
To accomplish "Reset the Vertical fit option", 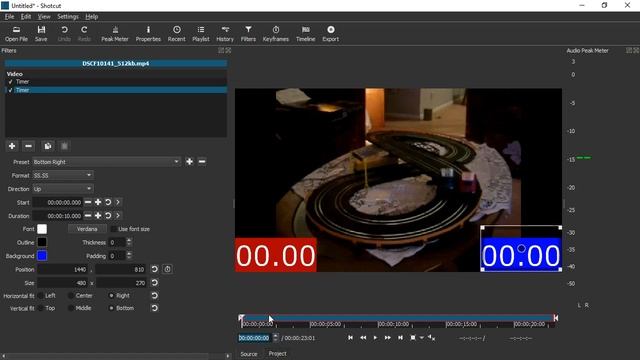I will click(154, 308).
